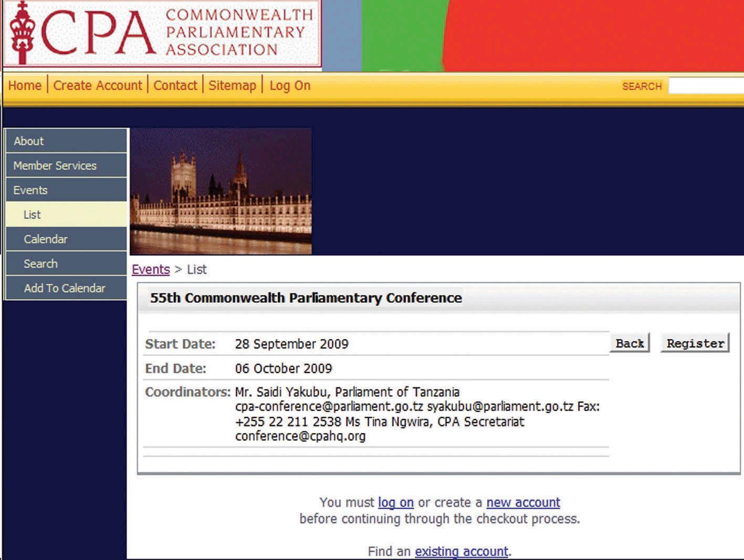Select List under Events sidebar
Viewport: 744px width, 560px height.
point(66,215)
